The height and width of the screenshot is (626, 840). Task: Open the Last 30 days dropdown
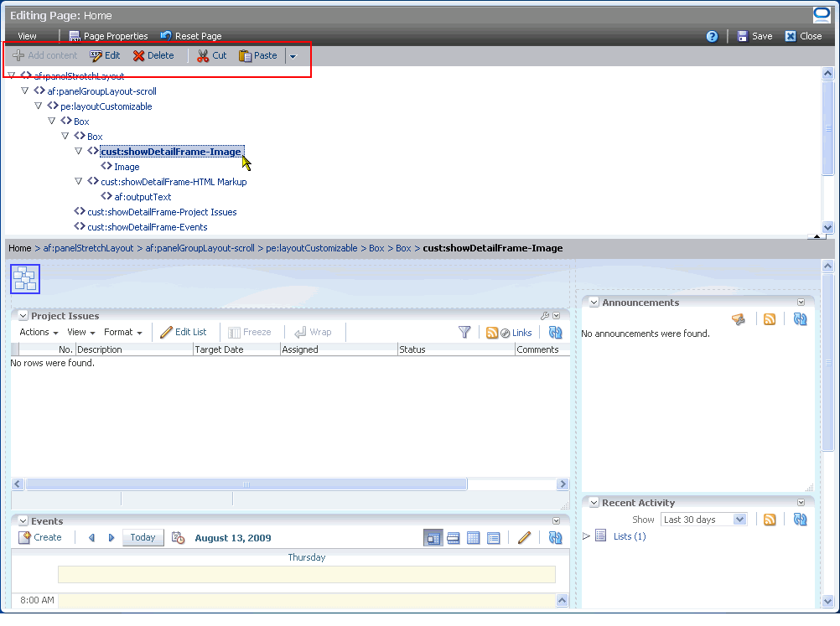703,520
